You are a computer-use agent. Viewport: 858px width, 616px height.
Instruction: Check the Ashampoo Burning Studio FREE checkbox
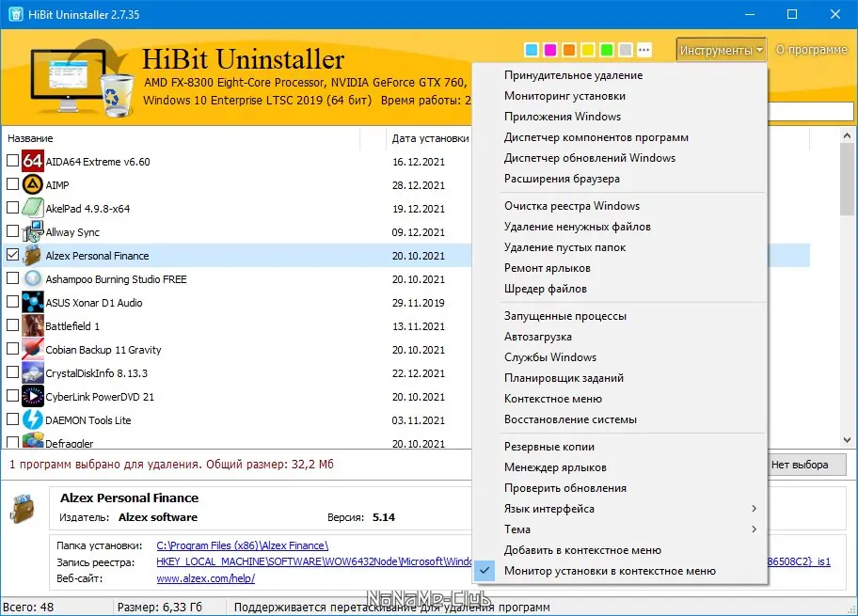click(x=12, y=278)
